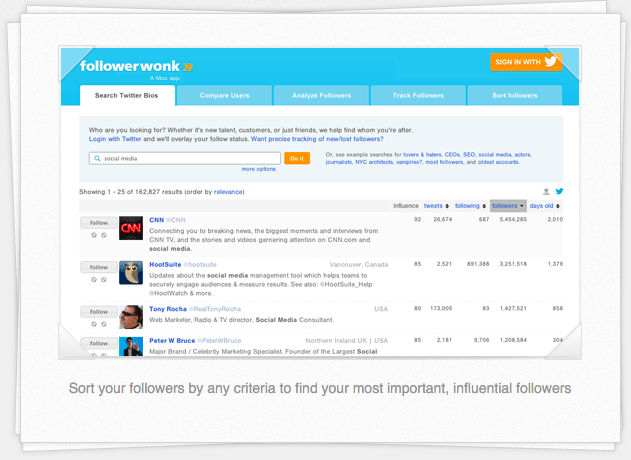This screenshot has width=631, height=460.
Task: Click left circular icon under HootSuite follow button
Action: tap(94, 279)
